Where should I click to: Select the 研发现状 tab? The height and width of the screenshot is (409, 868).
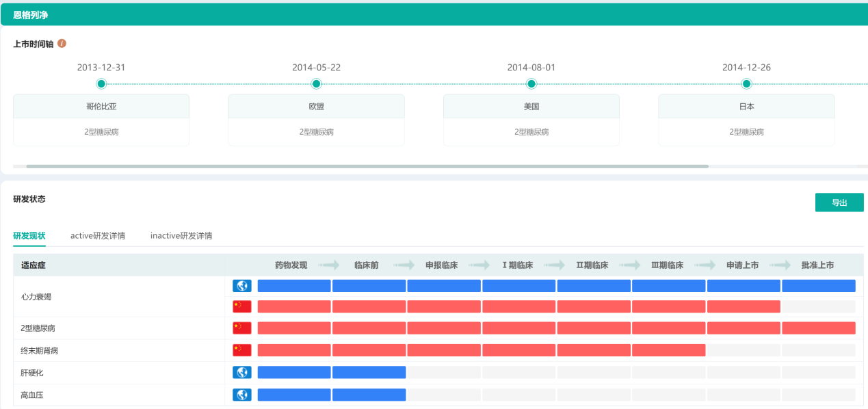click(x=29, y=236)
